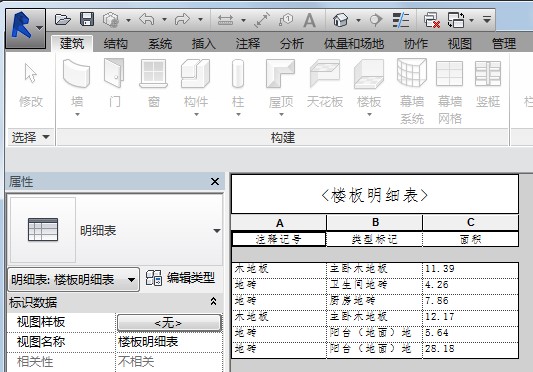Open the schedule type selector dropdown

pyautogui.click(x=217, y=231)
